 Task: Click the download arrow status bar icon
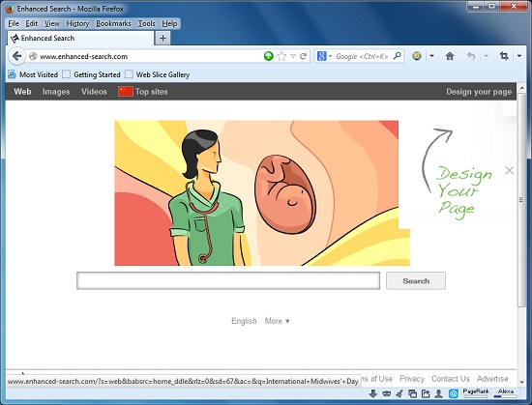(372, 393)
